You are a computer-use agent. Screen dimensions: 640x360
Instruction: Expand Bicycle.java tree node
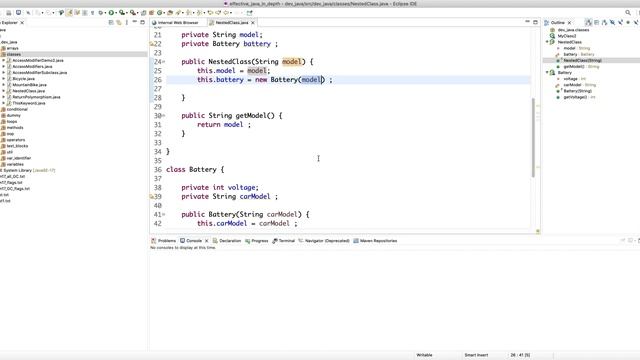(4, 79)
